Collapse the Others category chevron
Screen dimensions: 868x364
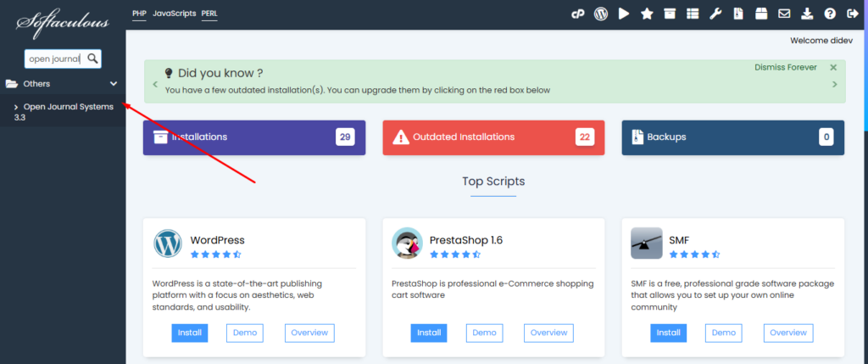pyautogui.click(x=114, y=84)
